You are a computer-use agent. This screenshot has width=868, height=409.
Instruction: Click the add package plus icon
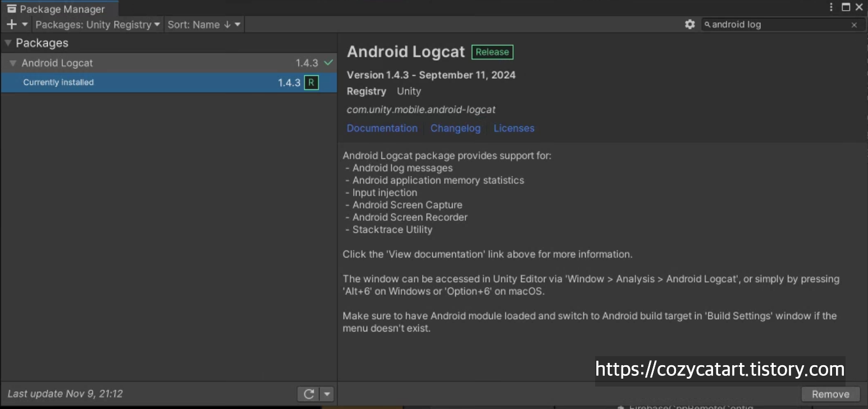click(11, 24)
